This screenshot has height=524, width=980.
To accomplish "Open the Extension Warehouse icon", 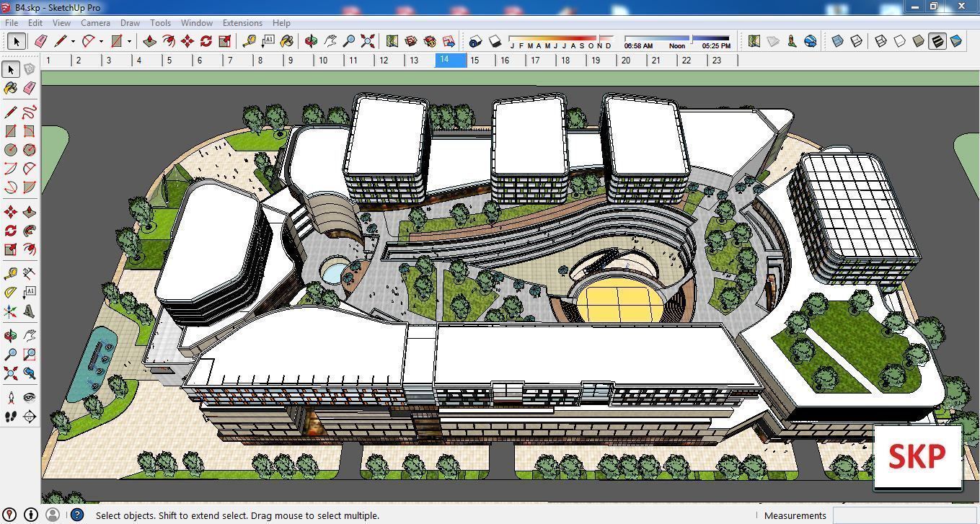I will (x=430, y=41).
